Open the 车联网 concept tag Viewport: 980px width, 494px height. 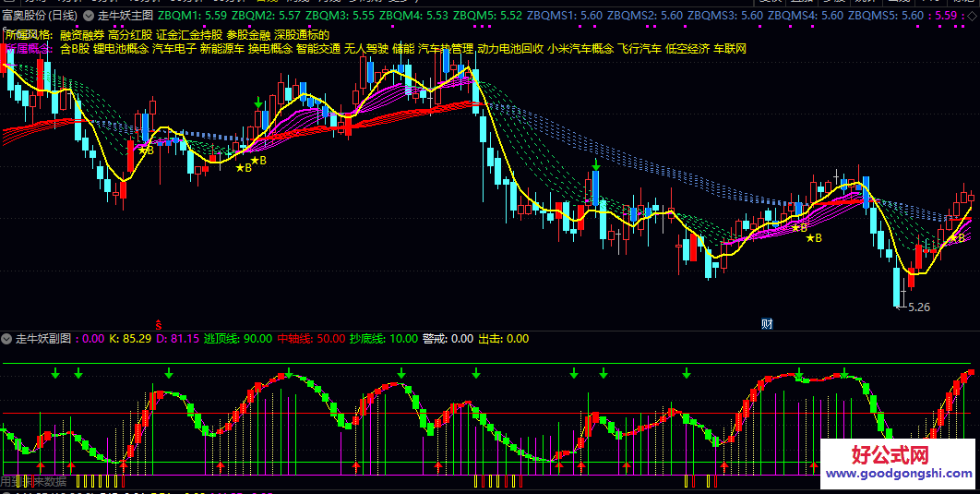(x=730, y=49)
